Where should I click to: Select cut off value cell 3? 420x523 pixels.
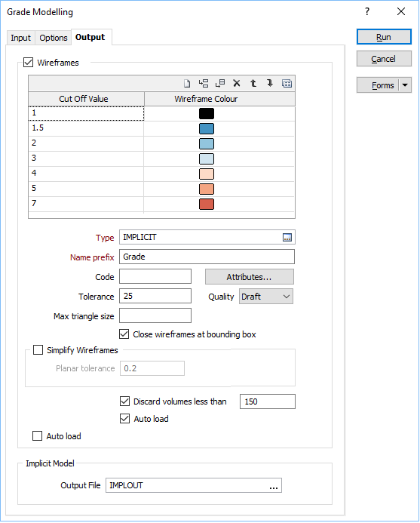click(x=86, y=158)
